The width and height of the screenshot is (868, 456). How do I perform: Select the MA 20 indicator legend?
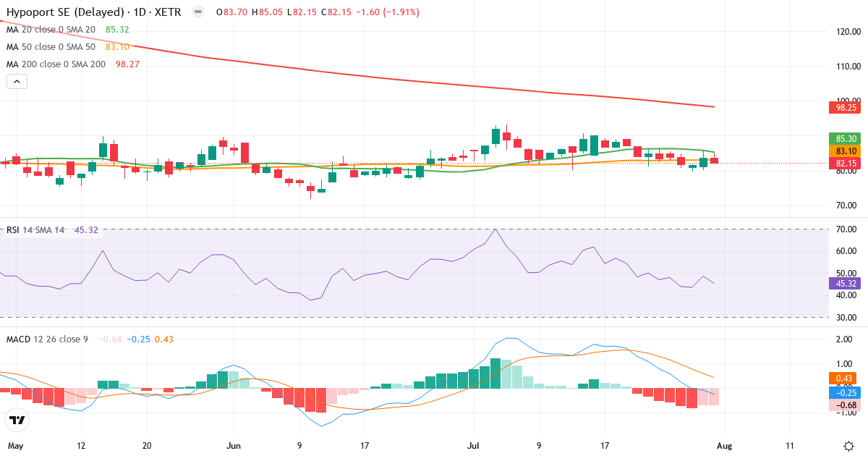[51, 30]
